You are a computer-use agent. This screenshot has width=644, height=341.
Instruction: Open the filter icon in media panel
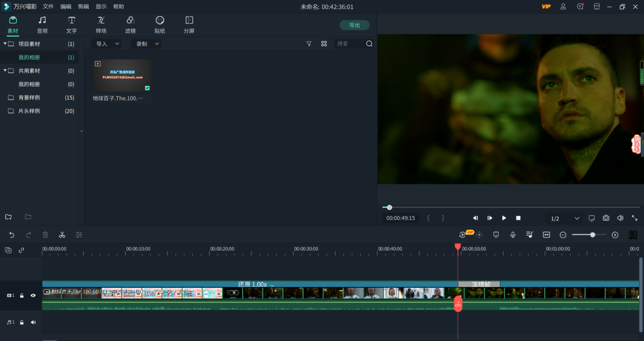pyautogui.click(x=309, y=44)
